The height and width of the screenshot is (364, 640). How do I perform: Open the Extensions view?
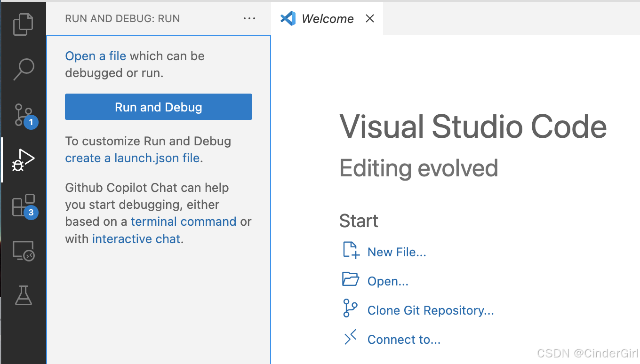point(24,206)
